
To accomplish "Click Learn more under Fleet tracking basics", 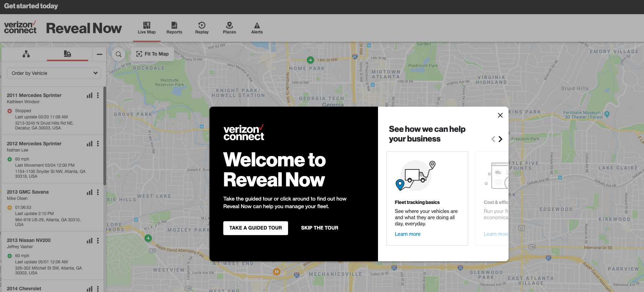I will (x=408, y=234).
